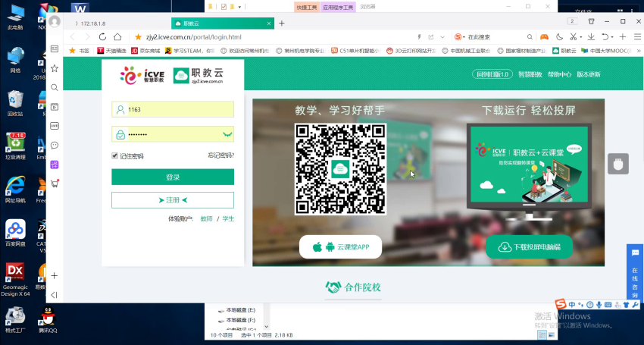This screenshot has height=345, width=644.
Task: Click the purple translate icon in sidebar
Action: point(55,165)
